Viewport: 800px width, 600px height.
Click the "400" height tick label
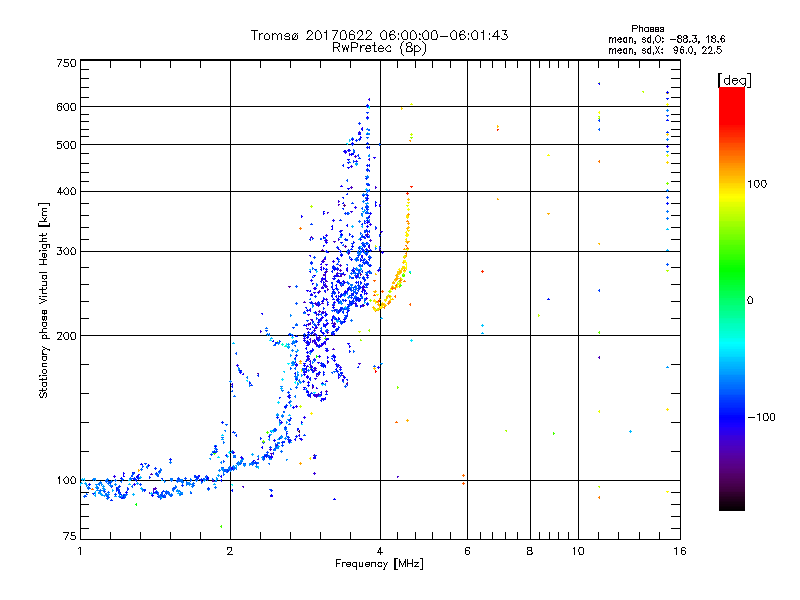coord(66,192)
